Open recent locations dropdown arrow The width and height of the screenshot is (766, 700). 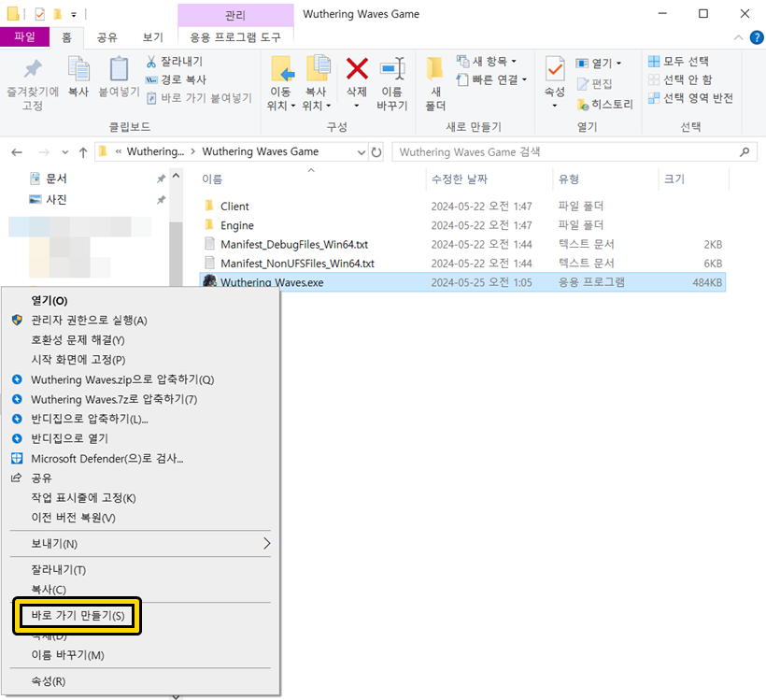click(65, 152)
